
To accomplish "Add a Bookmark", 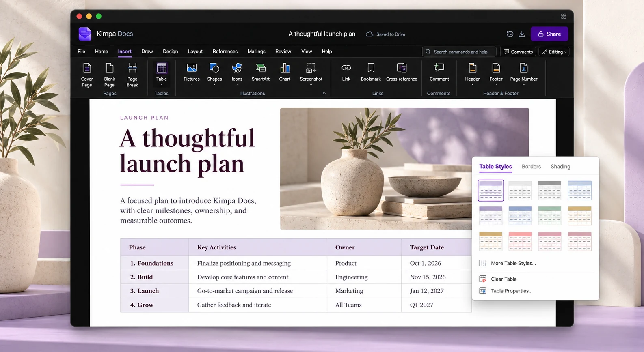I will [371, 73].
